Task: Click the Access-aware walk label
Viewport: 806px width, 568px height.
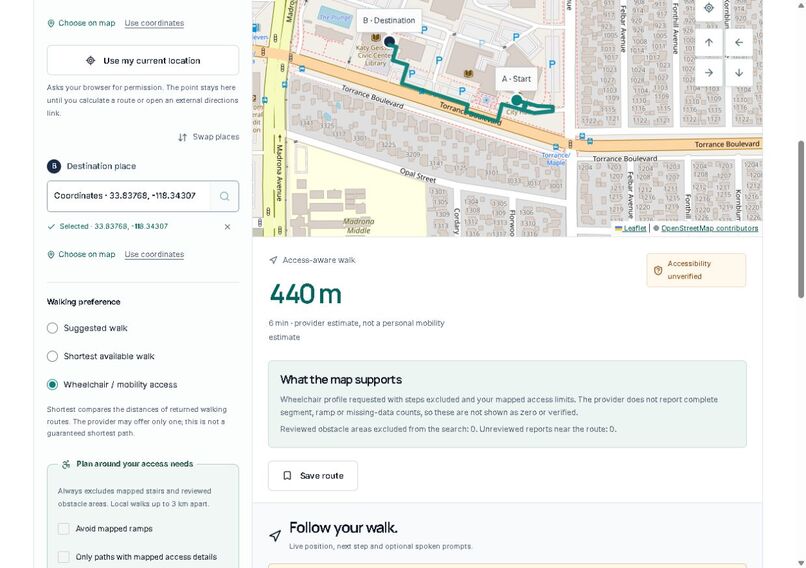Action: pos(319,260)
